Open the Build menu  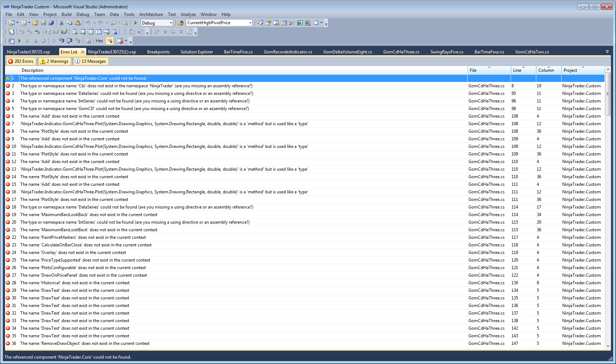coord(66,14)
